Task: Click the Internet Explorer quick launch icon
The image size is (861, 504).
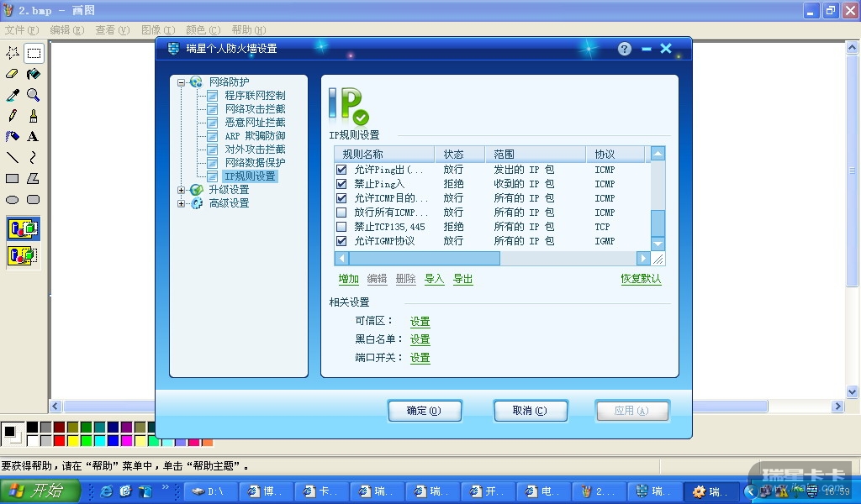Action: click(106, 491)
